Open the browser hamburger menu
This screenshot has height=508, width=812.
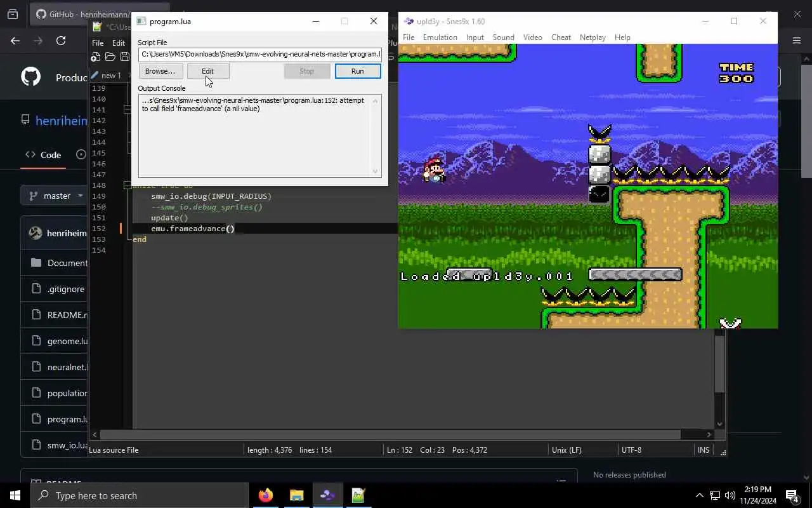coord(797,41)
